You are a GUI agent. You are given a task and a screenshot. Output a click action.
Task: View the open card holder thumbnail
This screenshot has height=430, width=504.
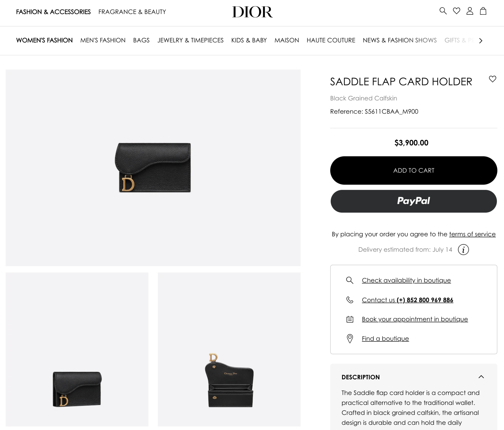point(229,349)
